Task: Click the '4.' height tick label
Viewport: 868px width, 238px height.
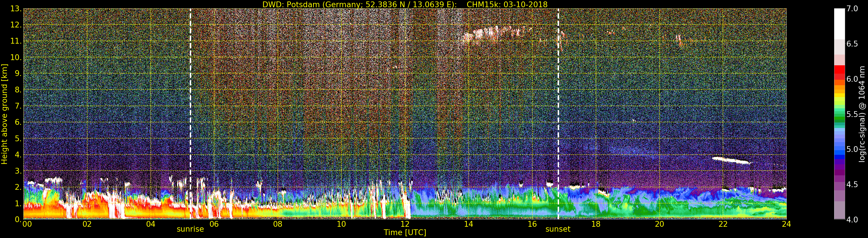Action: 18,155
